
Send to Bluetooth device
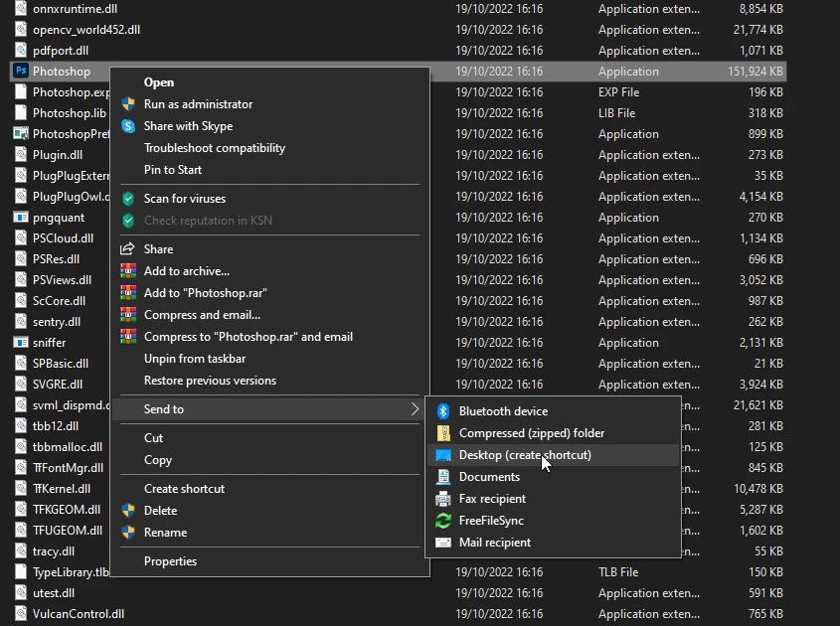tap(553, 411)
